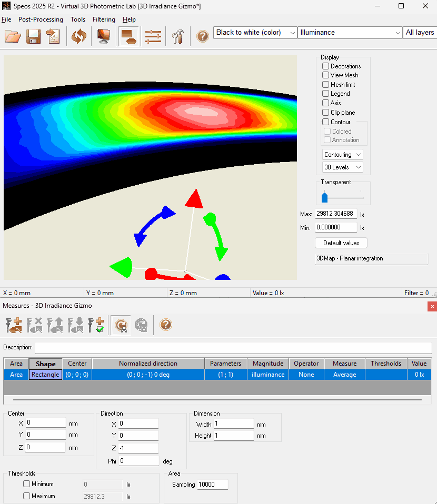Open the Post-Processing menu
Image resolution: width=437 pixels, height=504 pixels.
41,19
